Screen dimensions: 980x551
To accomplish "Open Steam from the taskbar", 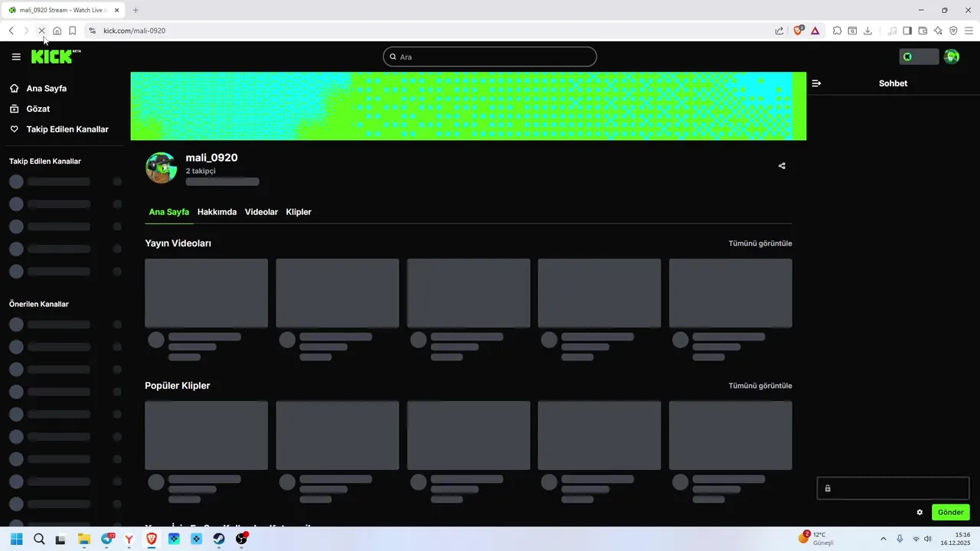I will coord(219,539).
